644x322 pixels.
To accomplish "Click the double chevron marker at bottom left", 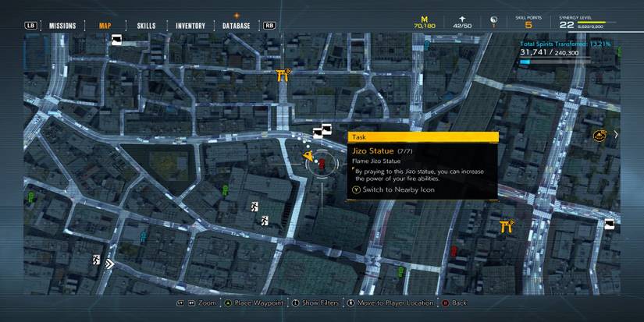I will pos(109,264).
